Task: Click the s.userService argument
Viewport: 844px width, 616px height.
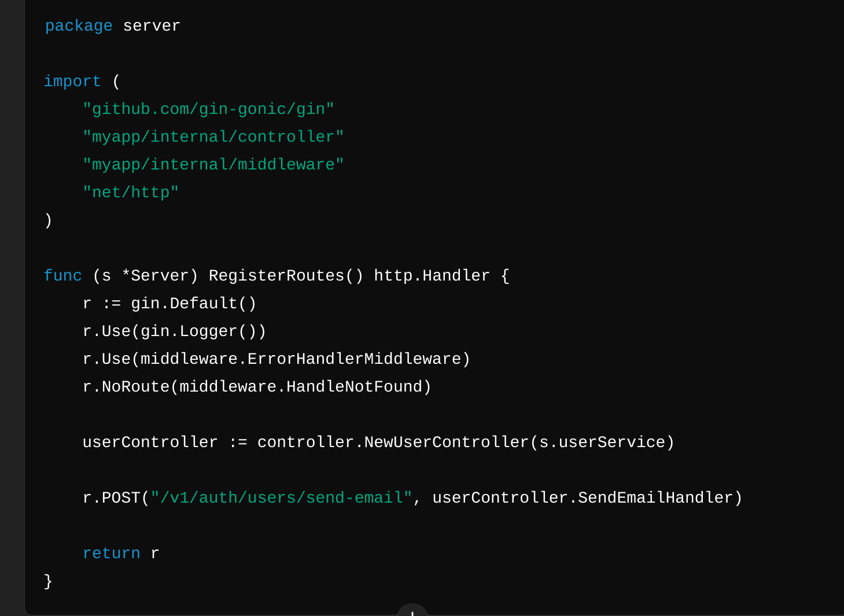Action: click(602, 442)
